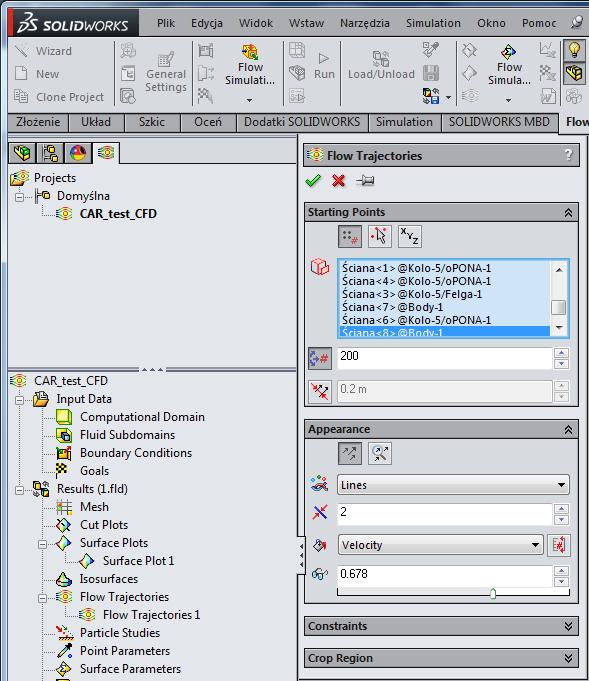Click the scrollbar thumb in the faces list
This screenshot has height=681, width=589.
558,307
